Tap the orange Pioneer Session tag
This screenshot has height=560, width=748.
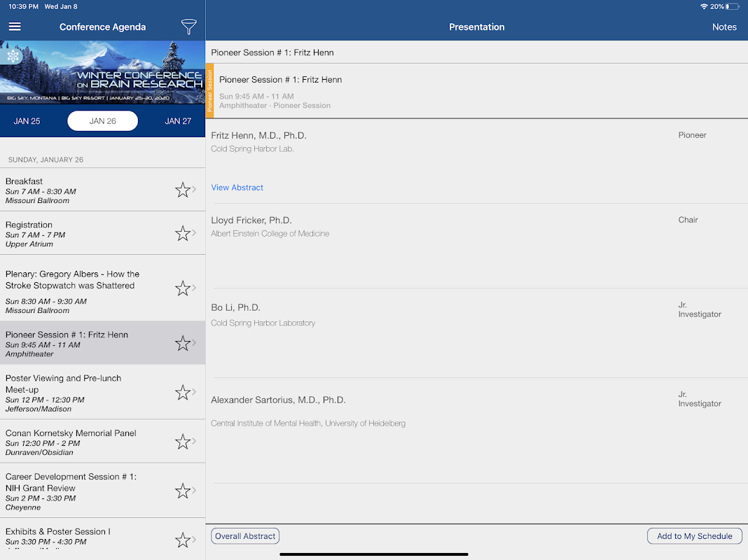pos(209,90)
